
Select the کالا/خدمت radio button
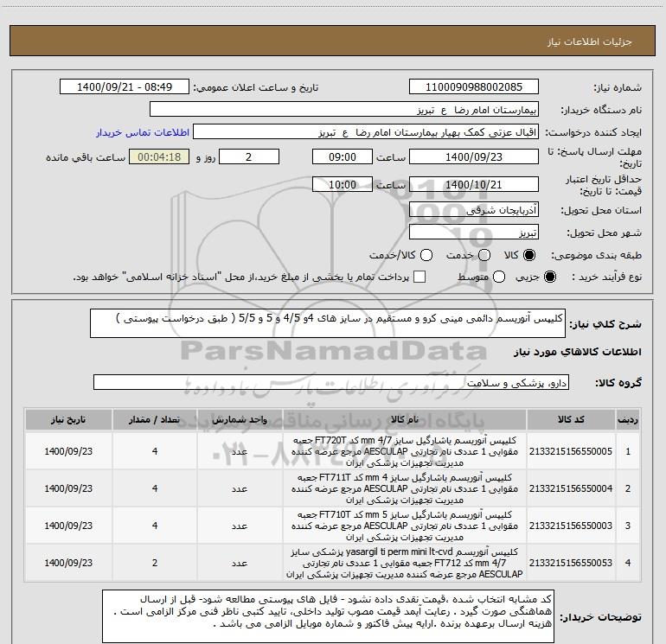click(x=426, y=255)
